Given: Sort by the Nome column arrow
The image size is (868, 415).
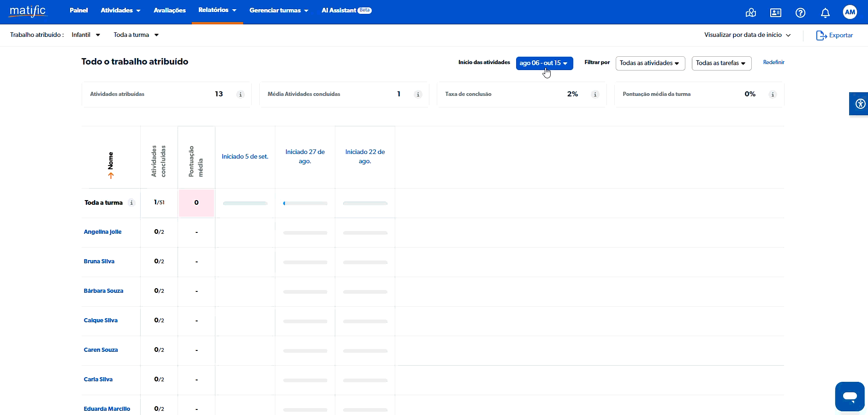Looking at the screenshot, I should [x=111, y=175].
